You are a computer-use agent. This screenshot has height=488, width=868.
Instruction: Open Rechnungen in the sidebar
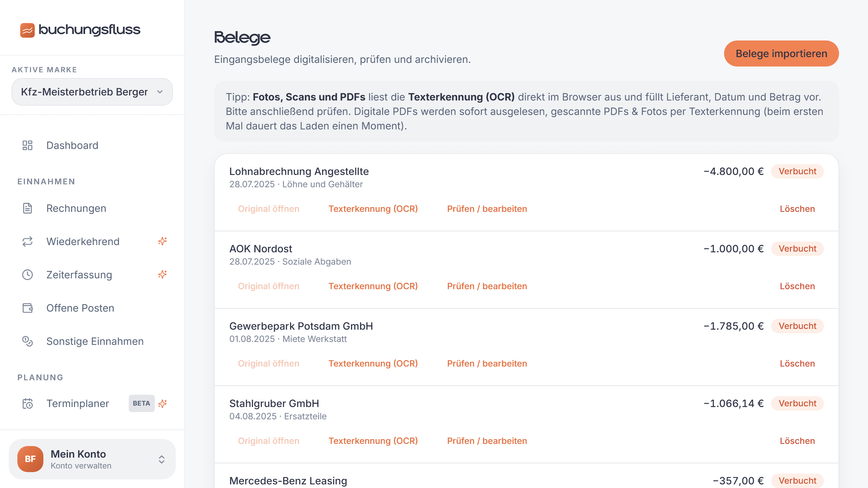coord(76,208)
